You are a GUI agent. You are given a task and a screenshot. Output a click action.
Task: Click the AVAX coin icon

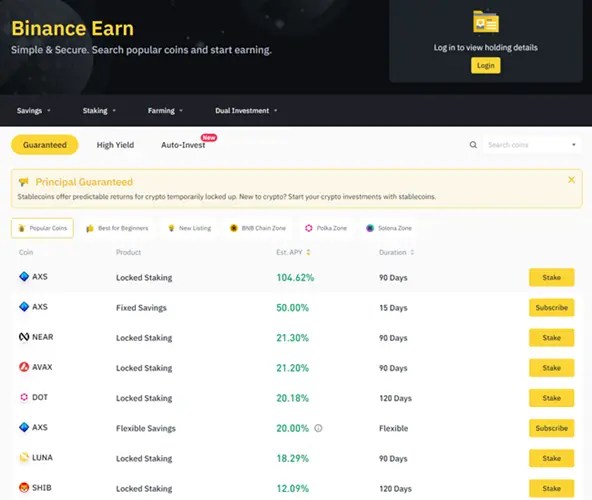coord(24,367)
